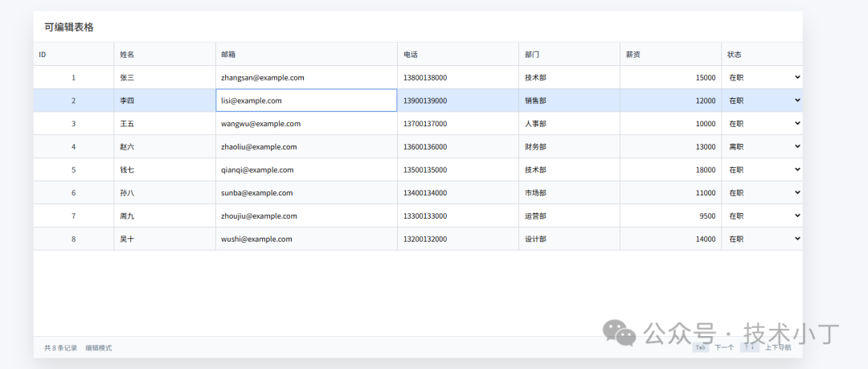868x369 pixels.
Task: Select salary cell showing 18000
Action: [x=670, y=170]
